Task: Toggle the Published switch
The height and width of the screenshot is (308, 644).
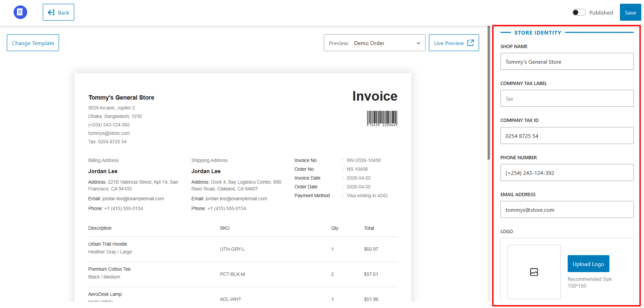Action: pos(579,13)
